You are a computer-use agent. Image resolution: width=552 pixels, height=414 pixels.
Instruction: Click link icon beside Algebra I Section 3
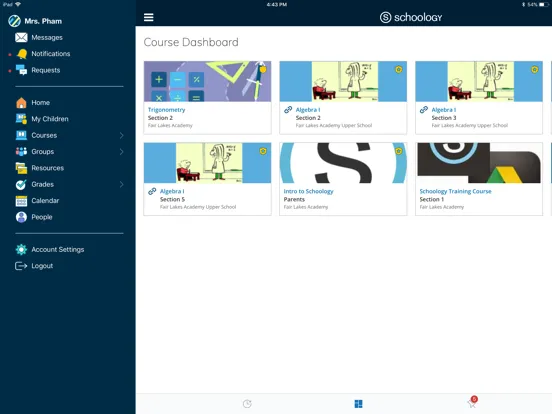(x=424, y=110)
